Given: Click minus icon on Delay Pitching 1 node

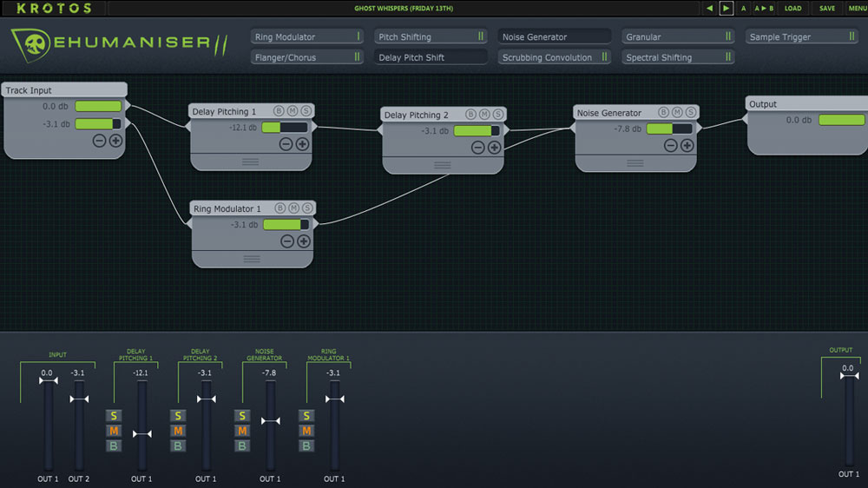Looking at the screenshot, I should coord(286,144).
